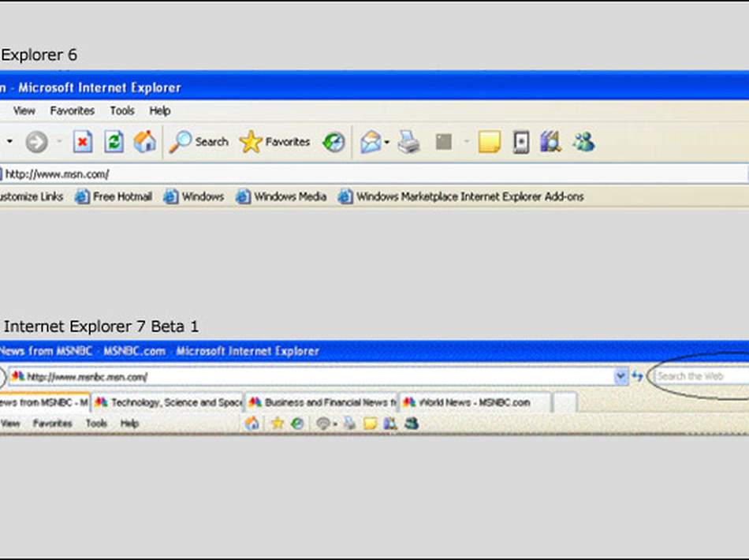The width and height of the screenshot is (749, 560).
Task: Open the View menu in IE6
Action: pyautogui.click(x=24, y=111)
